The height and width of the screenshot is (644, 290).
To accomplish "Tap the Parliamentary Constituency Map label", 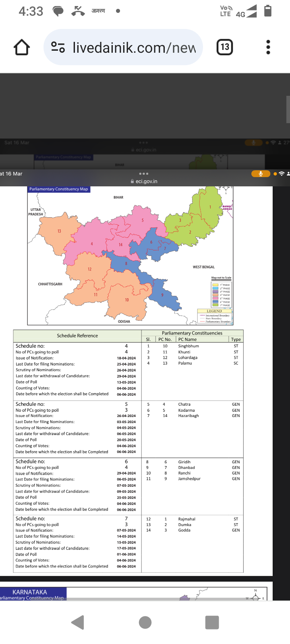I will click(x=59, y=189).
